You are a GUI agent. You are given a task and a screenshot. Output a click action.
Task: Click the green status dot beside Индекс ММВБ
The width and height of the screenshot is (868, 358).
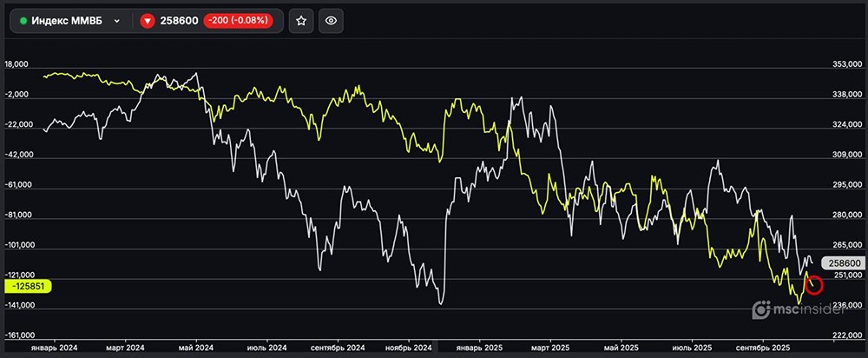point(23,21)
